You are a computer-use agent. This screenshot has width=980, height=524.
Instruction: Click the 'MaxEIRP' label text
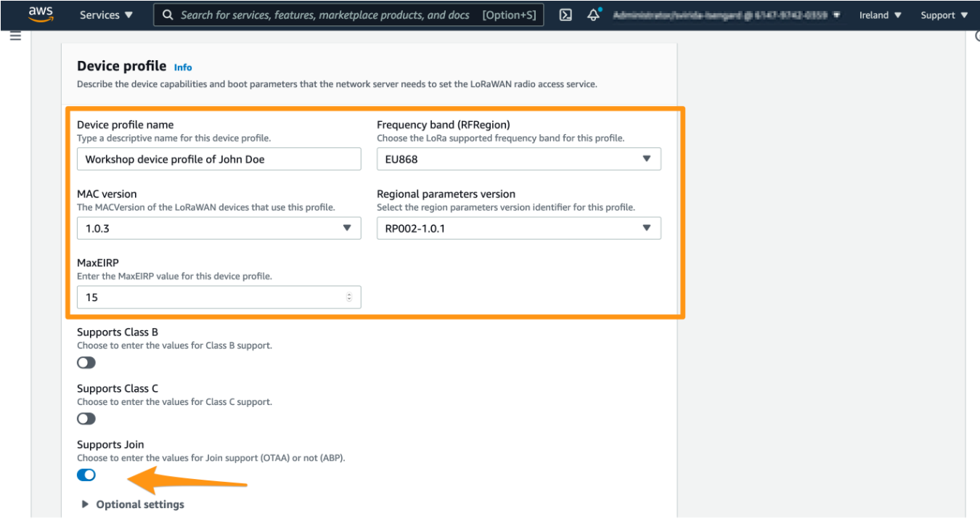coord(97,263)
